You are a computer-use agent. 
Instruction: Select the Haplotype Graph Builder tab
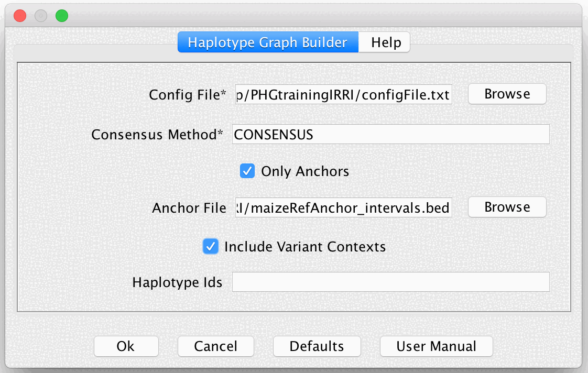(268, 42)
